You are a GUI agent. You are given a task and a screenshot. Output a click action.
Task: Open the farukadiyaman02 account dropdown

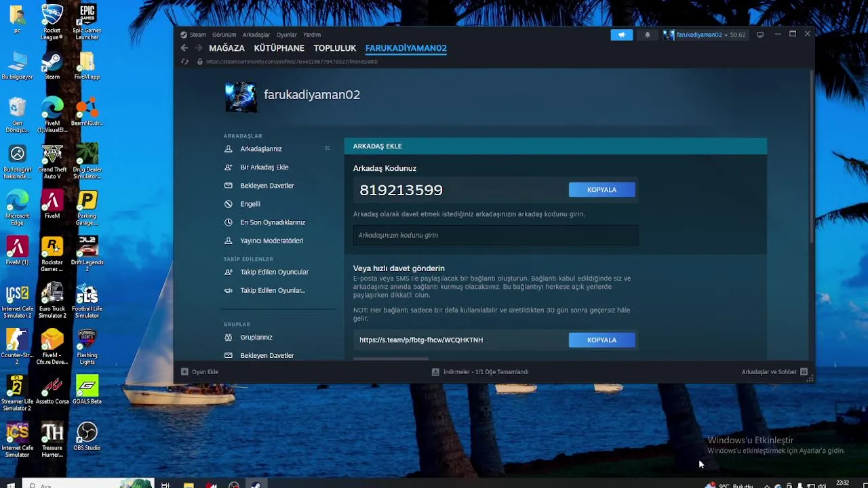[x=705, y=35]
